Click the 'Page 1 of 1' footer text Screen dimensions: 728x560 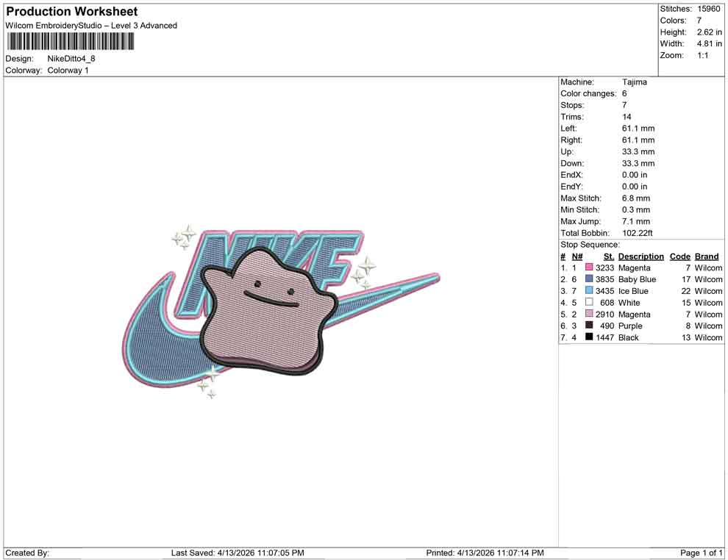701,553
